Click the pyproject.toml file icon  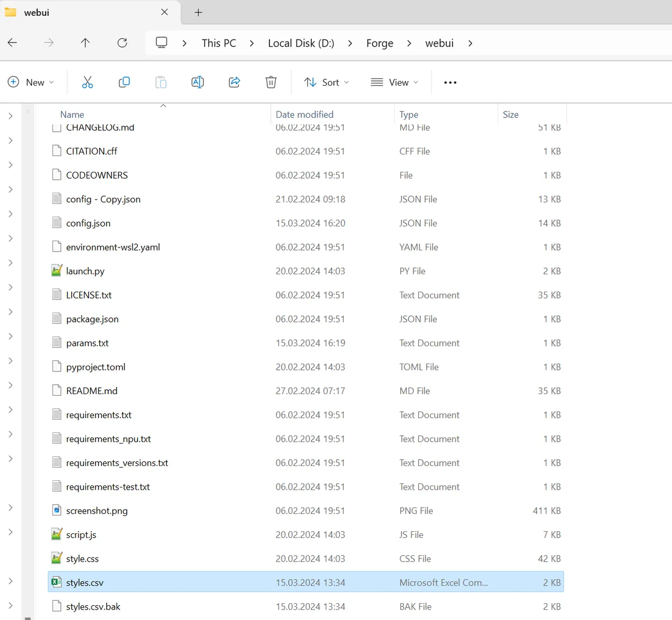pyautogui.click(x=57, y=367)
